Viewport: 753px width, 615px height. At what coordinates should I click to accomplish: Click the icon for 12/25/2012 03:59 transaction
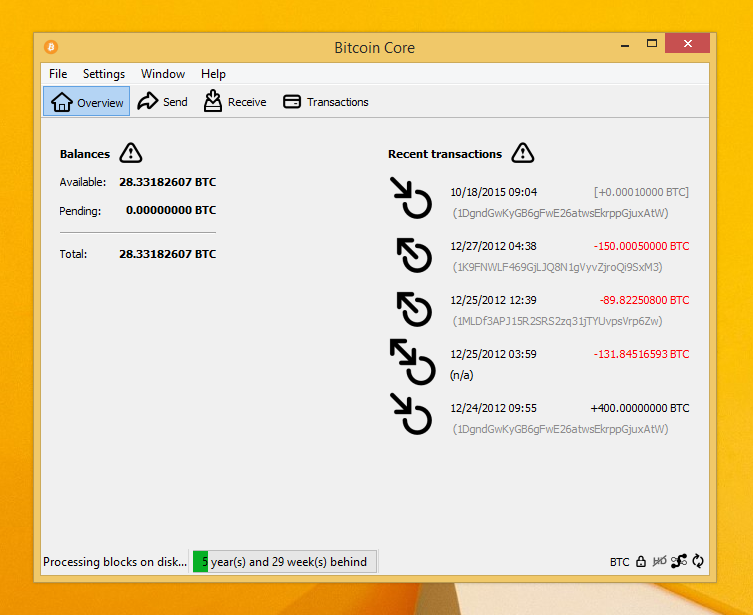click(413, 362)
